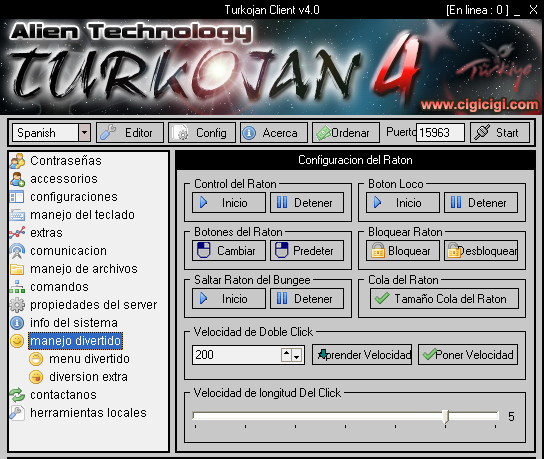Select Contraseñas in the sidebar tree
Viewport: 544px width, 459px height.
coord(66,161)
